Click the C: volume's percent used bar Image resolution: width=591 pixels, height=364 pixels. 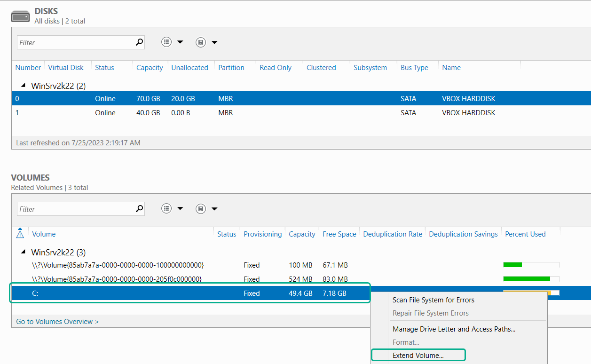(x=531, y=293)
